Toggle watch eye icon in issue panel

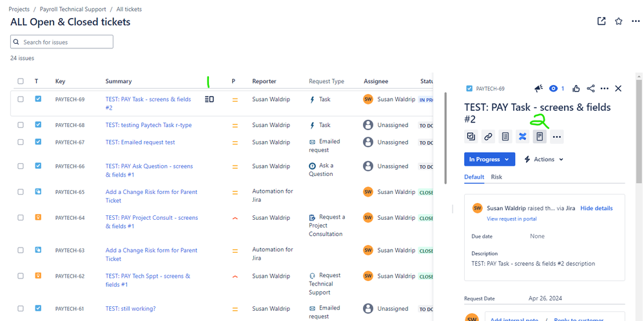(553, 88)
